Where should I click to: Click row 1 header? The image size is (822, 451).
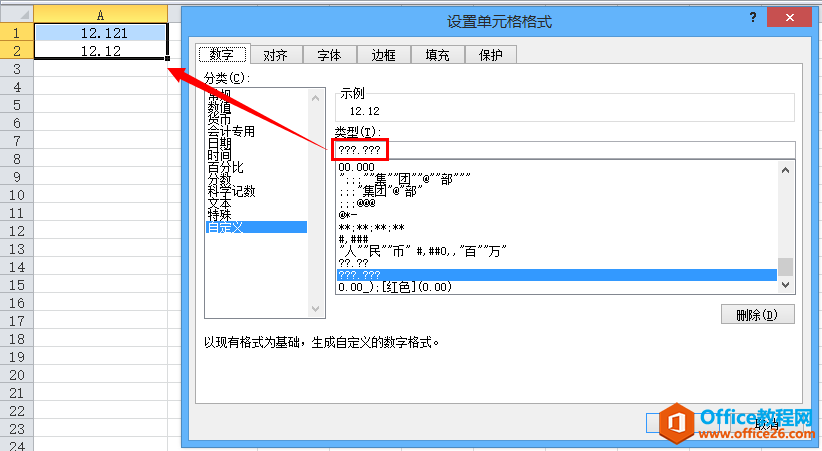17,33
